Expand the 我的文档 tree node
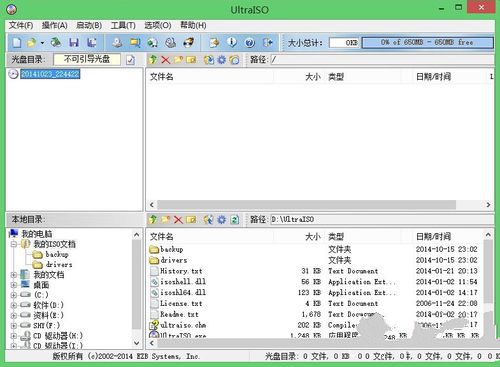This screenshot has height=367, width=500. click(14, 275)
